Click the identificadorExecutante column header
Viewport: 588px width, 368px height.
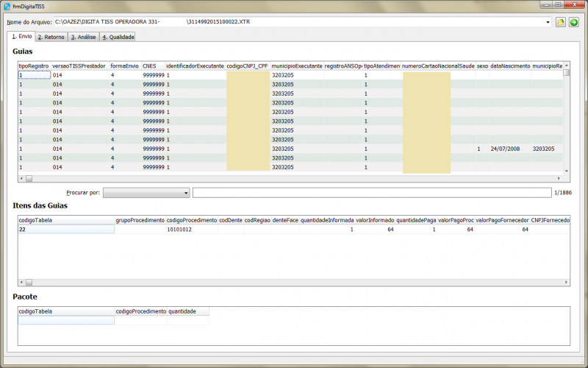[x=195, y=66]
